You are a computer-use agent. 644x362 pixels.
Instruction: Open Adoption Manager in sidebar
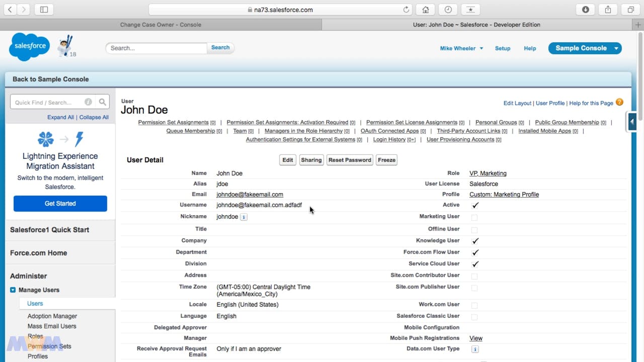(x=52, y=316)
